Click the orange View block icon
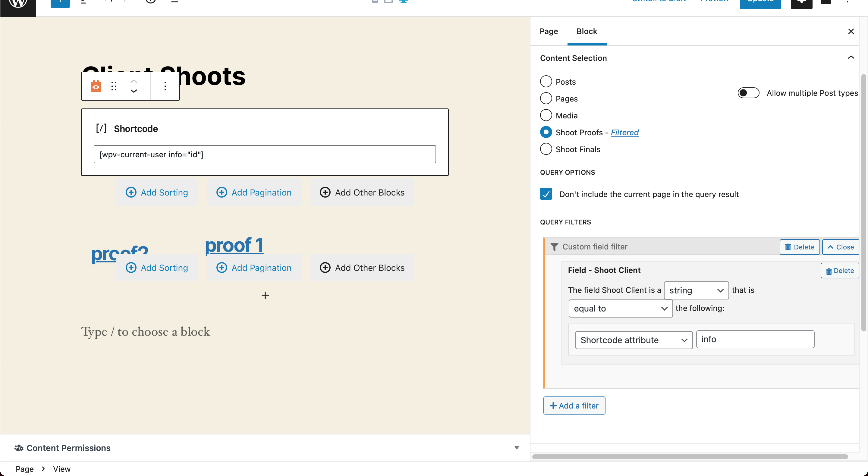The height and width of the screenshot is (476, 868). tap(96, 86)
